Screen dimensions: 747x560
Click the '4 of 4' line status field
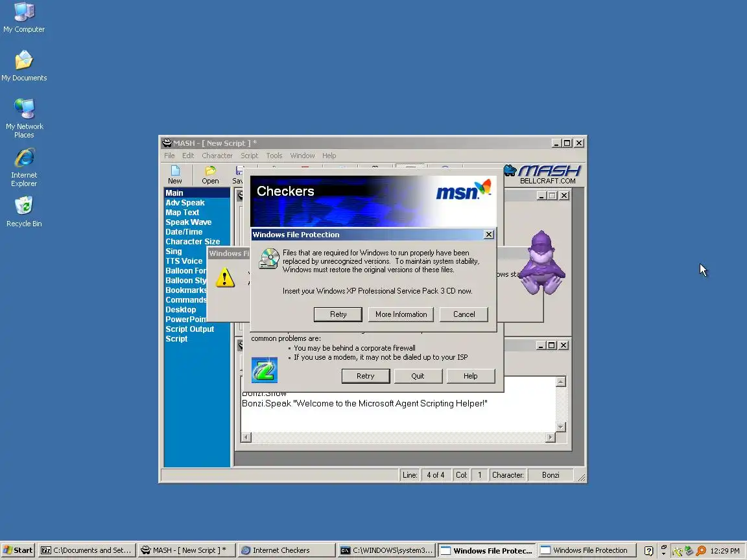436,475
